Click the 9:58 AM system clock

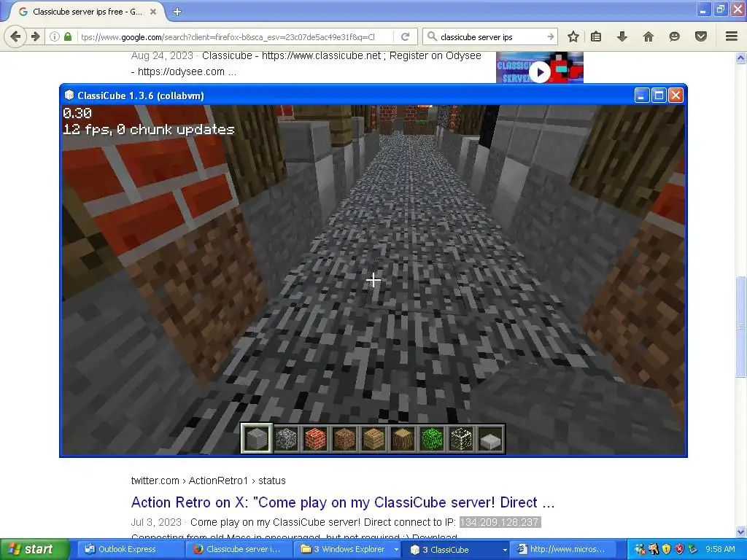point(720,549)
